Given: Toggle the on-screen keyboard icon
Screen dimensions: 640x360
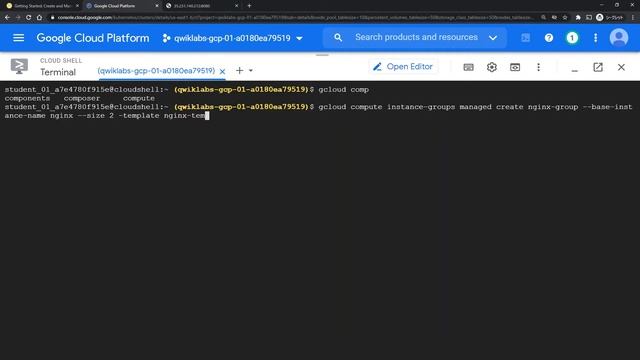Looking at the screenshot, I should (469, 67).
